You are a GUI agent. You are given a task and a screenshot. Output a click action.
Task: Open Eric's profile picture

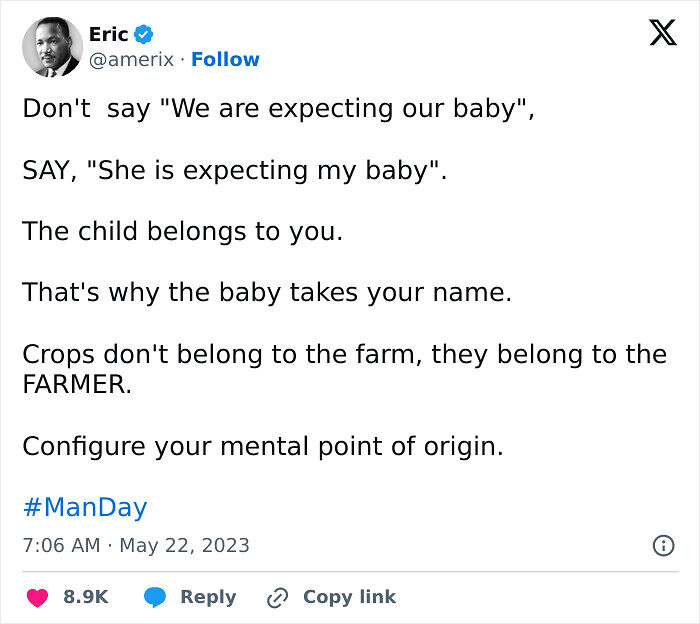pyautogui.click(x=52, y=46)
